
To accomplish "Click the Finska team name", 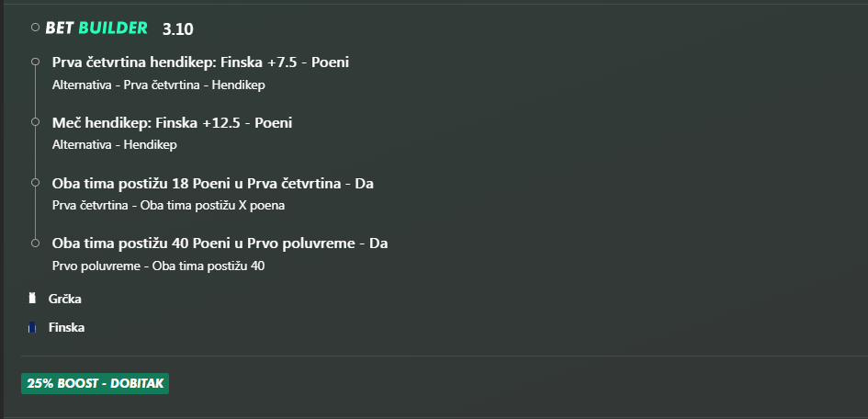I will coord(66,328).
